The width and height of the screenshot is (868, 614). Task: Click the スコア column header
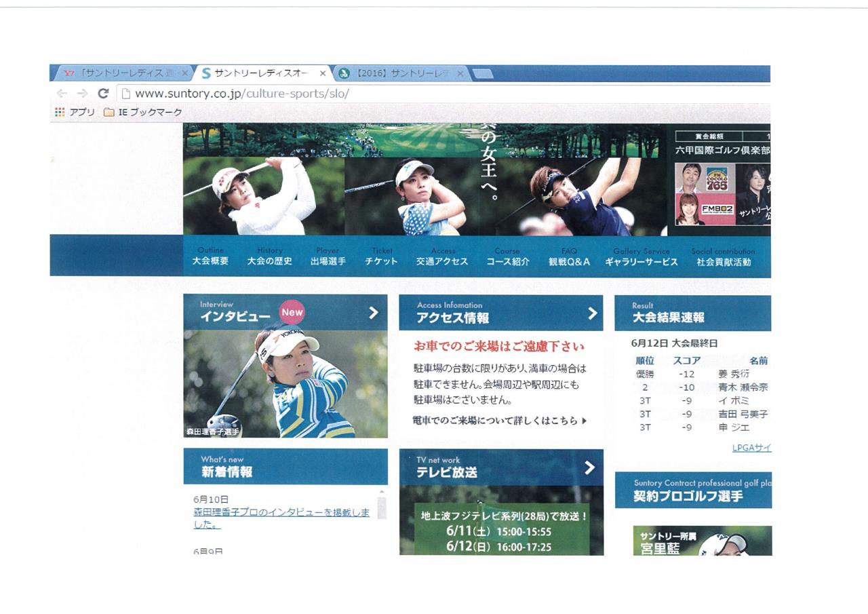click(x=686, y=361)
